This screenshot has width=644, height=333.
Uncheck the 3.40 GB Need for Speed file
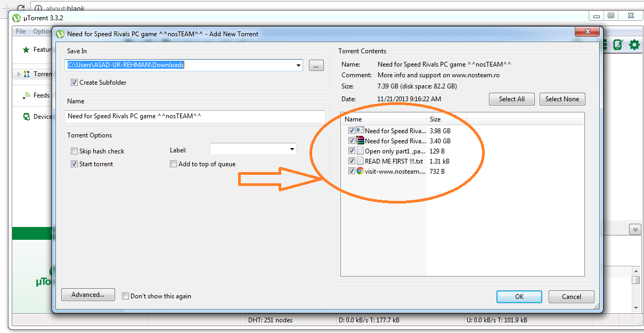coord(352,141)
